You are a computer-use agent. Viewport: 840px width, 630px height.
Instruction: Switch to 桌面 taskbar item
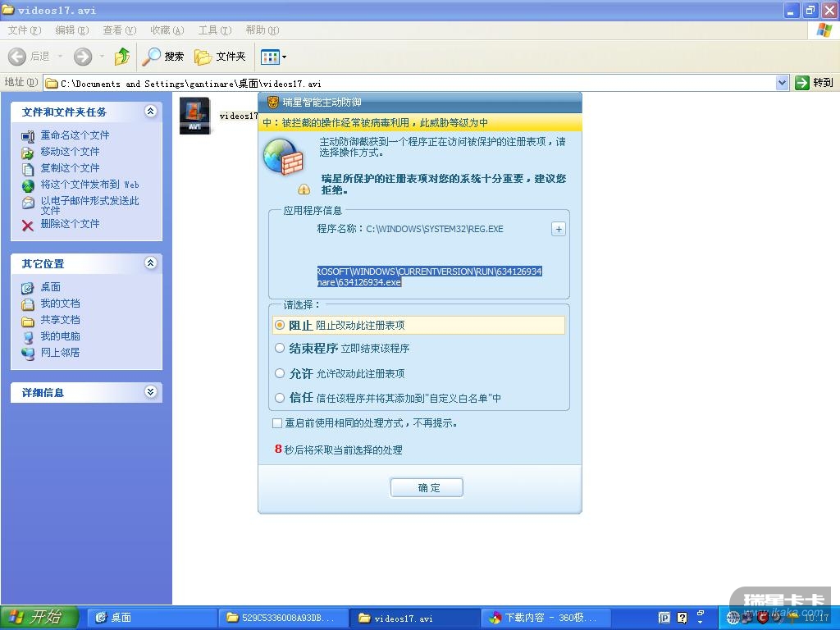[152, 618]
